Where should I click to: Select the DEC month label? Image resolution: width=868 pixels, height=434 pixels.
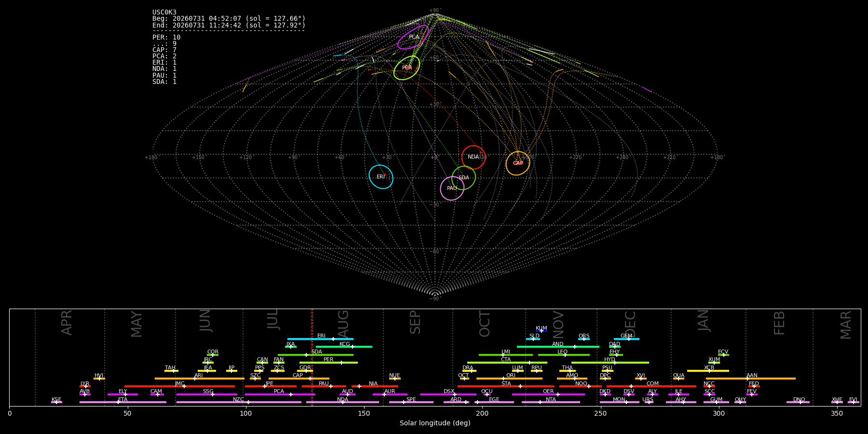pyautogui.click(x=630, y=324)
